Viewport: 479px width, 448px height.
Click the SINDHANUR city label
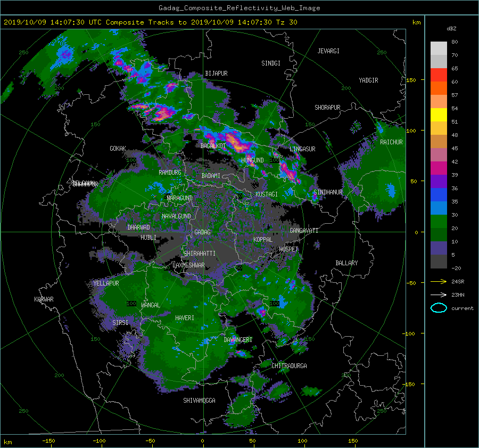click(328, 192)
